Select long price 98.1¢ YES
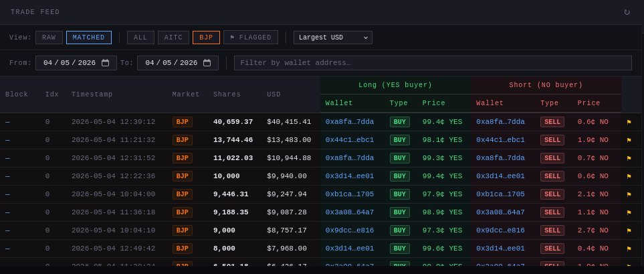 (x=442, y=140)
